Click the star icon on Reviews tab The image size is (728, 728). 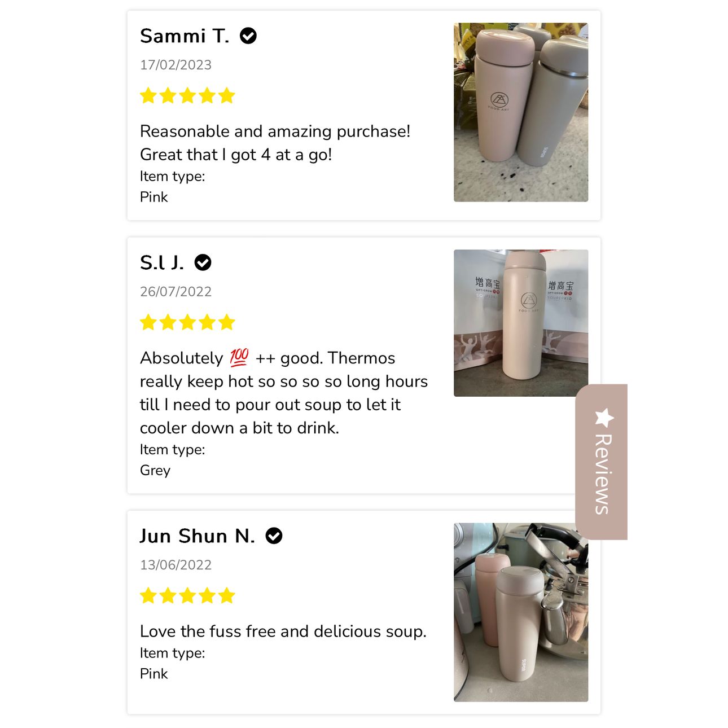(604, 418)
